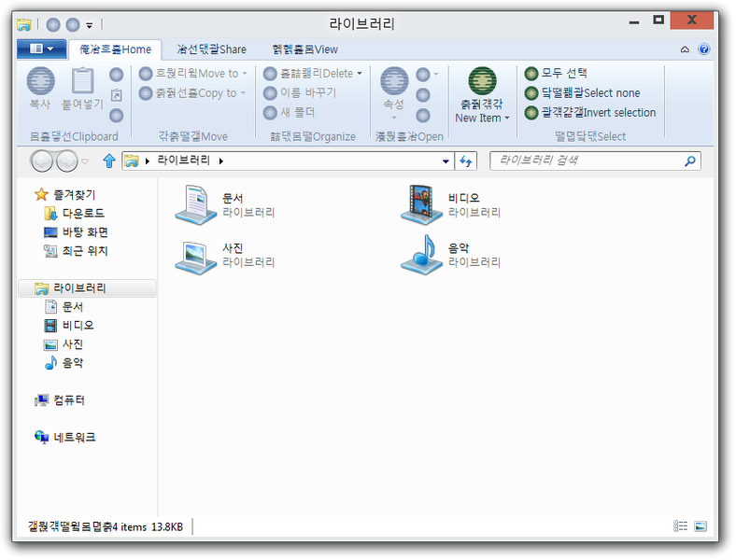The width and height of the screenshot is (736, 560).
Task: Click the Back navigation arrow
Action: [x=42, y=161]
